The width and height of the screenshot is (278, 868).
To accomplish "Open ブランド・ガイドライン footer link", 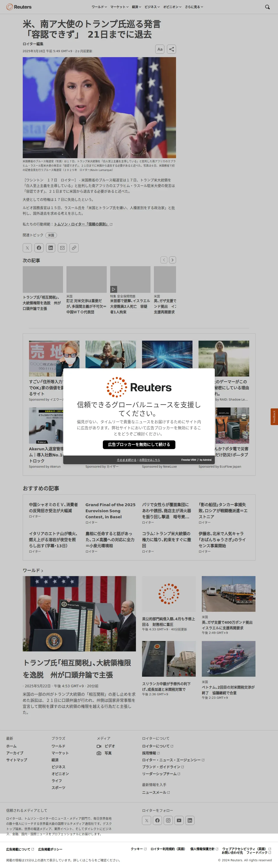I will 163,767.
